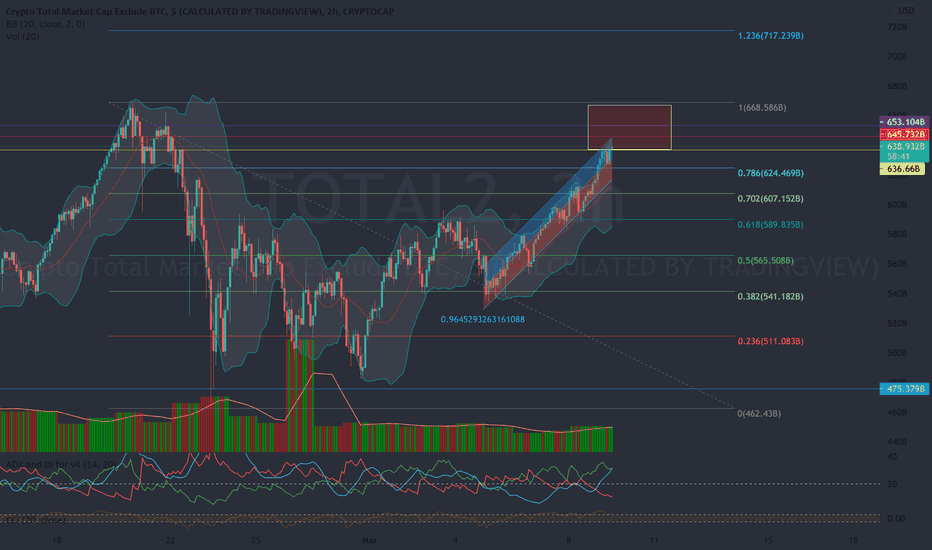Viewport: 932px width, 550px height.
Task: Click the 520B price axis label
Action: 897,323
